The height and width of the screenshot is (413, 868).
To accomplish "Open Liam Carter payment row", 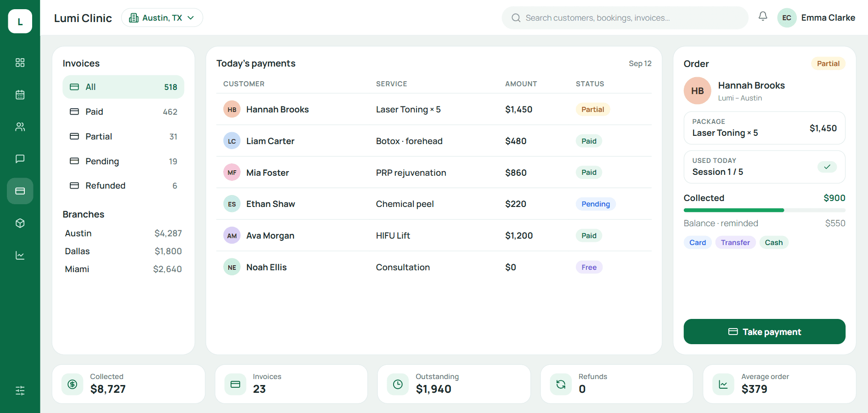I will pyautogui.click(x=434, y=141).
